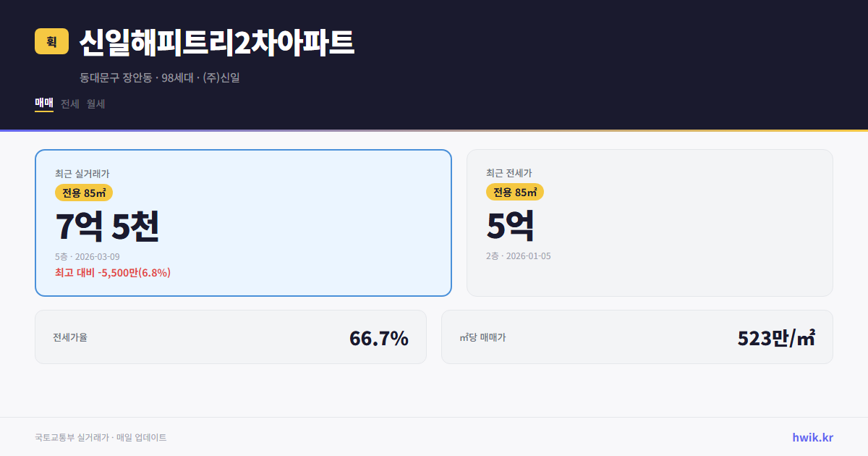
Task: Switch to the 매매 tab
Action: pyautogui.click(x=43, y=104)
